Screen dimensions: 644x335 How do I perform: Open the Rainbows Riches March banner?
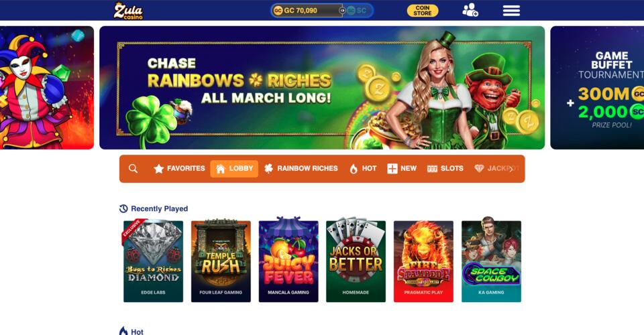pyautogui.click(x=322, y=88)
